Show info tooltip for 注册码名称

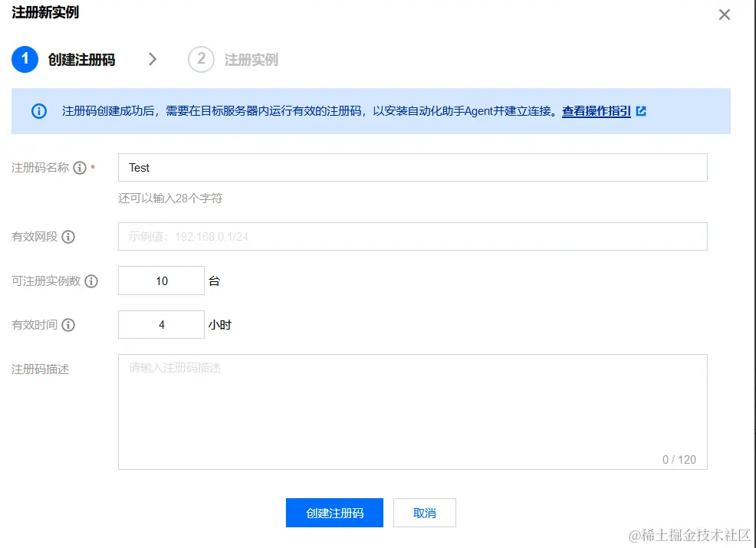pyautogui.click(x=80, y=168)
